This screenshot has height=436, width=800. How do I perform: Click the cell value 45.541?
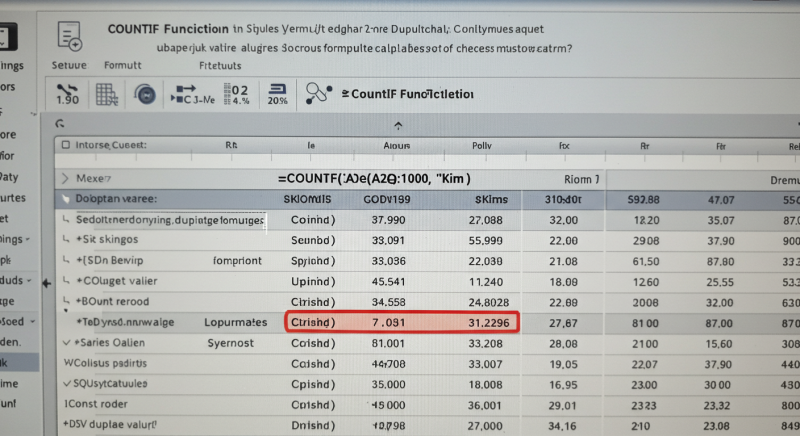coord(388,281)
